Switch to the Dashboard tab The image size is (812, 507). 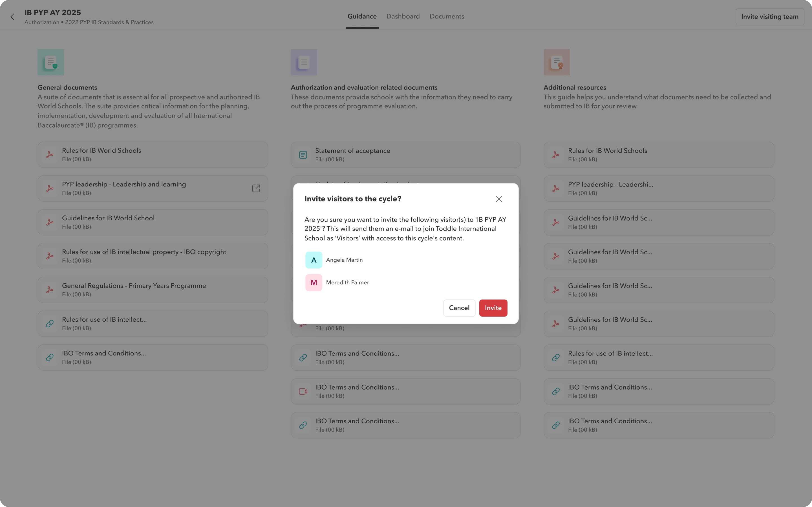[x=403, y=16]
